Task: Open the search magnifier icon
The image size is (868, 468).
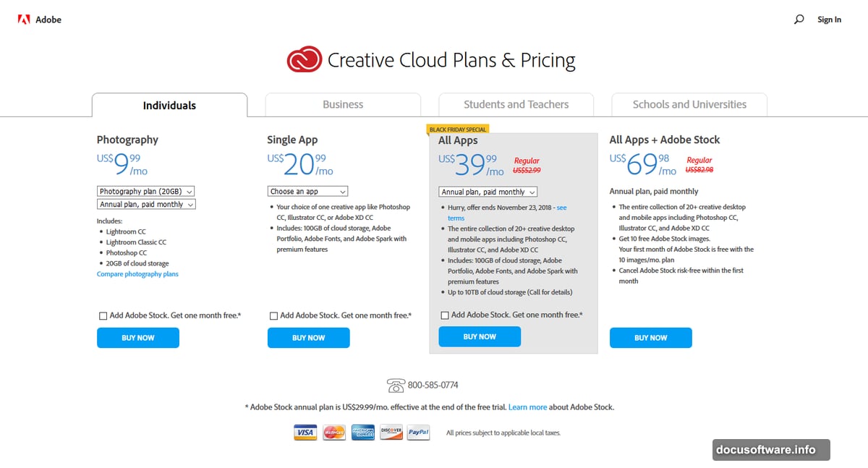Action: (799, 20)
